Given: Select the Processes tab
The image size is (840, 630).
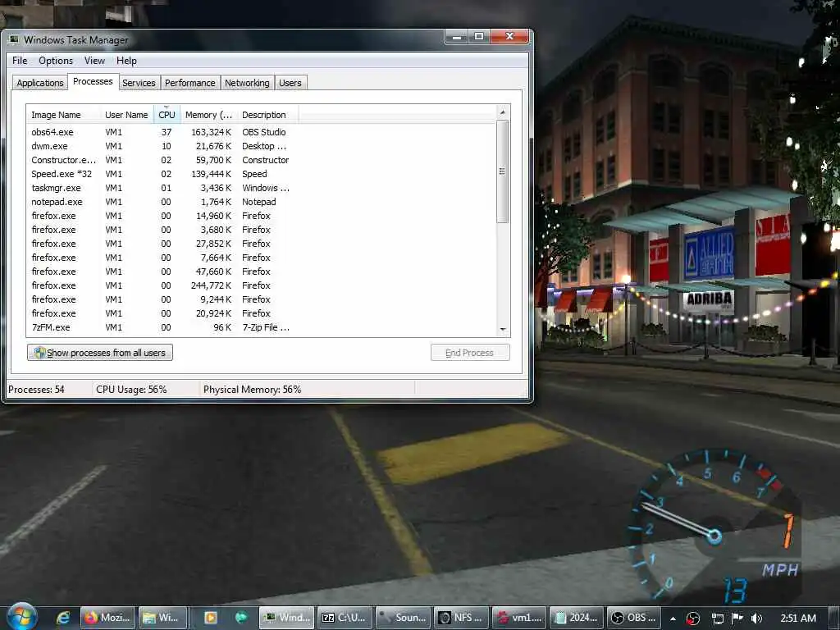Looking at the screenshot, I should tap(93, 81).
